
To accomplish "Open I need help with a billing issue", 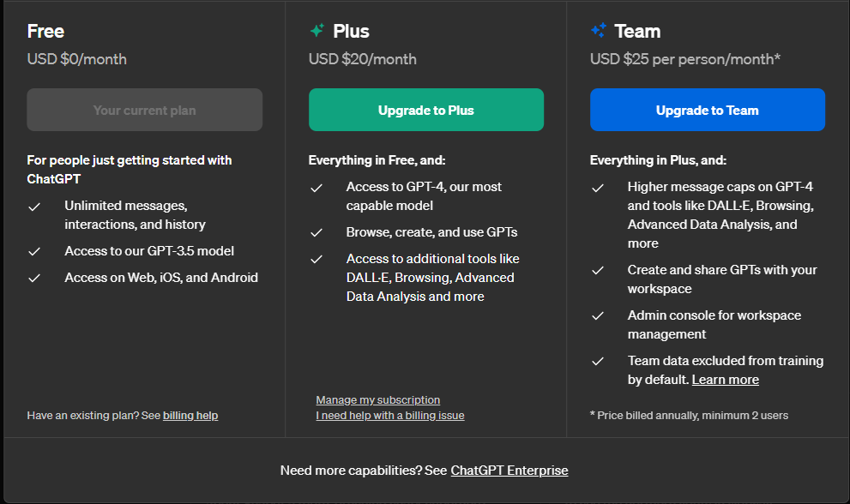I will 390,416.
